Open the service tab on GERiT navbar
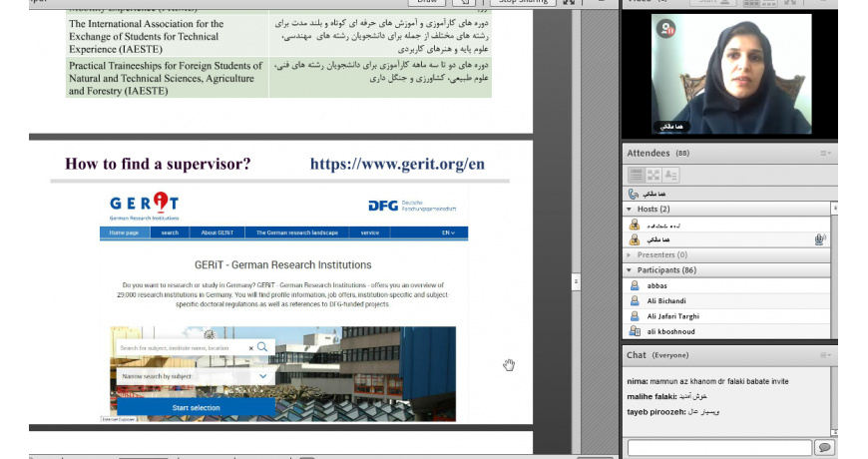 tap(370, 232)
